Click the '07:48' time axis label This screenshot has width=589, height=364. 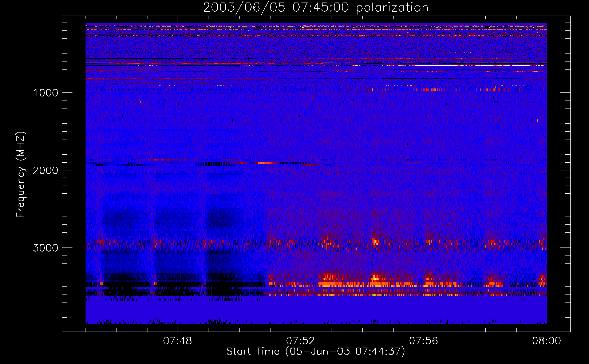coord(178,341)
